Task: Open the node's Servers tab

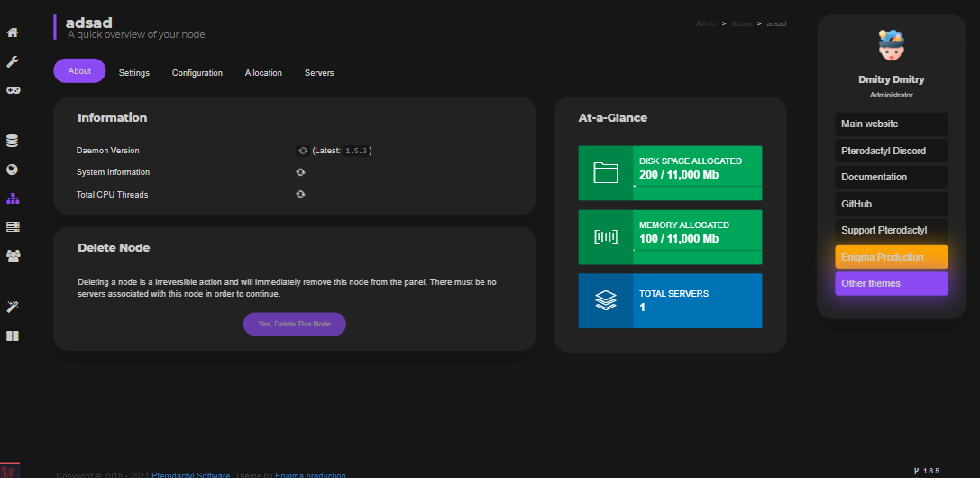Action: 319,73
